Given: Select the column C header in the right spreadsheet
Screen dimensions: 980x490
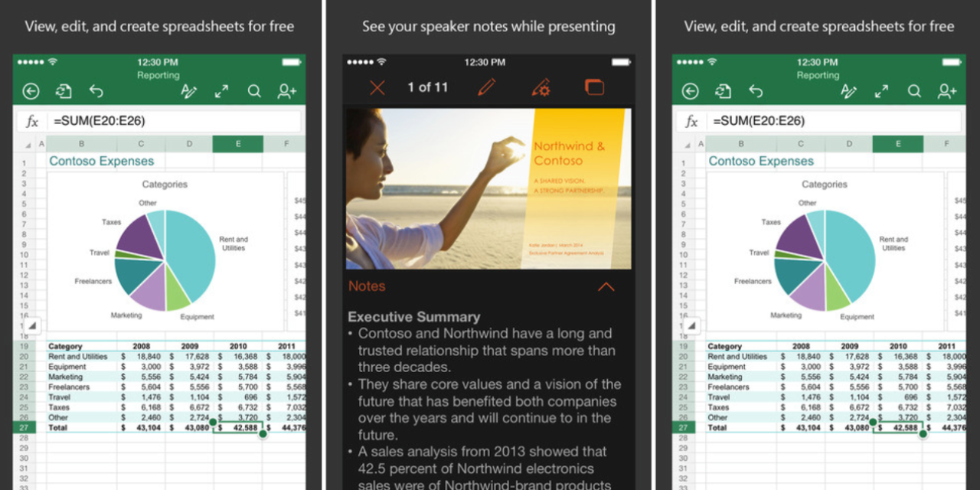Looking at the screenshot, I should (x=800, y=144).
